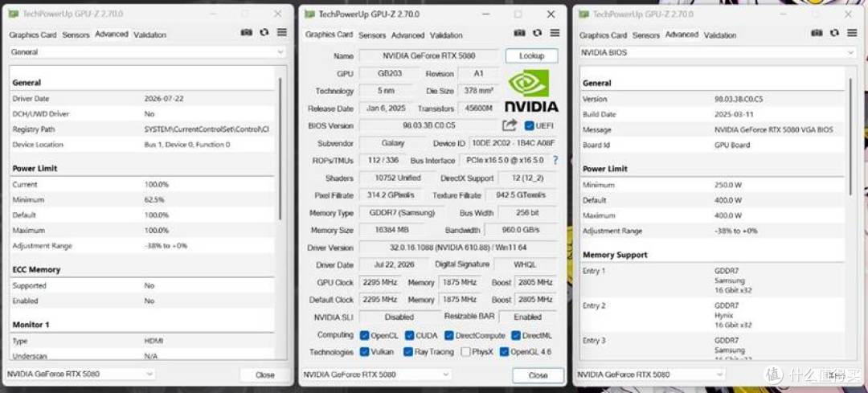Viewport: 868px width, 393px height.
Task: Toggle the UEFI checkbox
Action: 529,125
